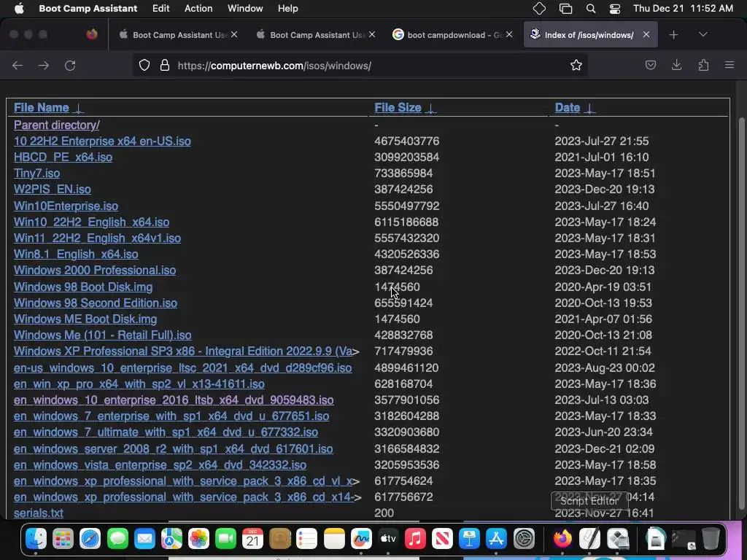Screen dimensions: 747x560
Task: Download Win10_22H2_English_x64.iso
Action: (91, 222)
